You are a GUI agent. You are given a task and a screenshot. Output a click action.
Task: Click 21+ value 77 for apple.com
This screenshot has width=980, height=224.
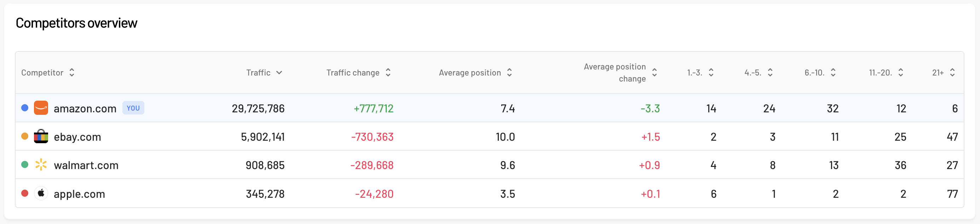[953, 194]
